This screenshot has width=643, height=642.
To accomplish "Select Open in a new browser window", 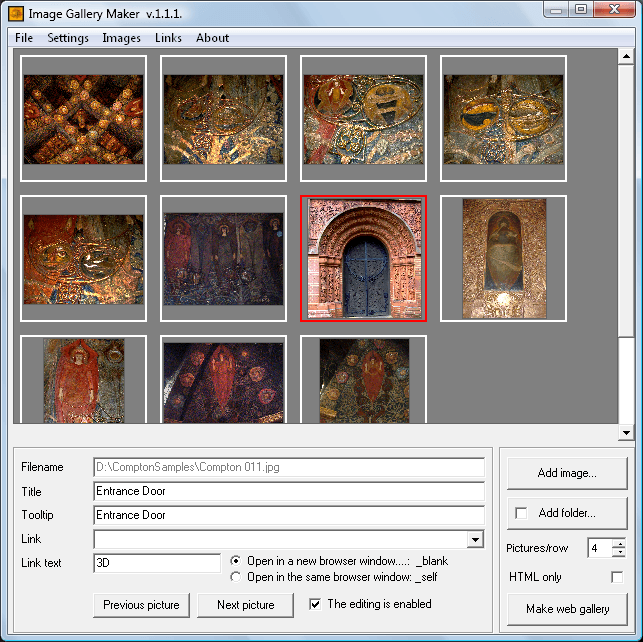I will click(236, 560).
